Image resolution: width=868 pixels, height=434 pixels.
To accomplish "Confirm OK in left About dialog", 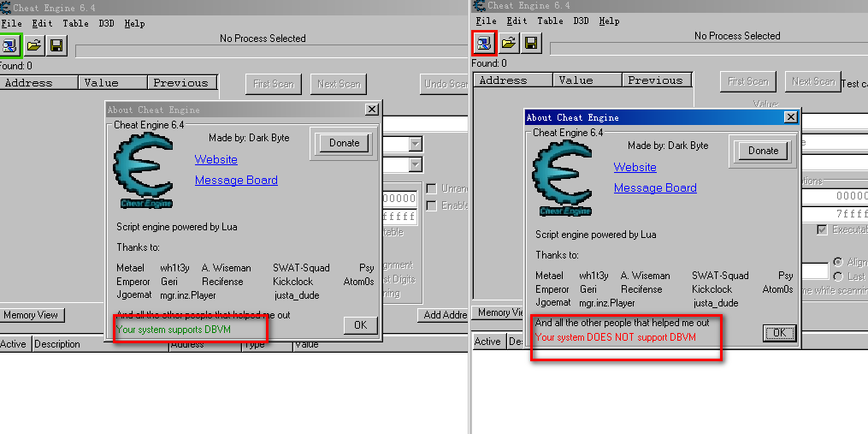I will (x=360, y=325).
